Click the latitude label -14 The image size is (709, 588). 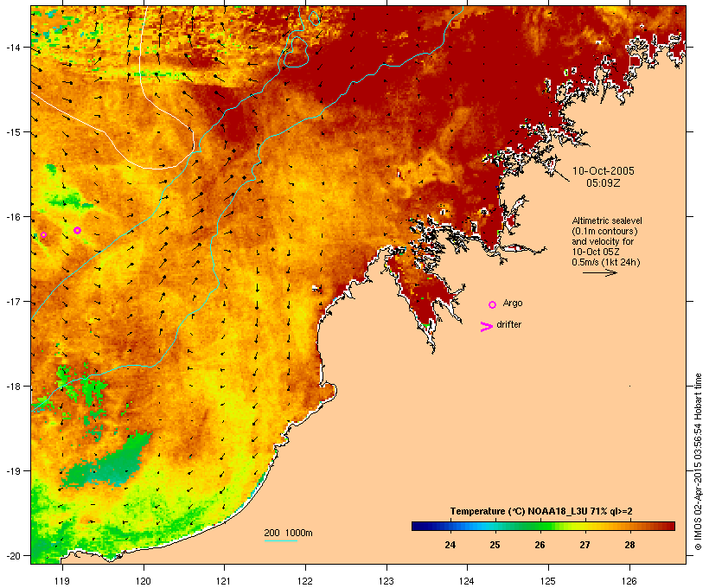point(12,48)
